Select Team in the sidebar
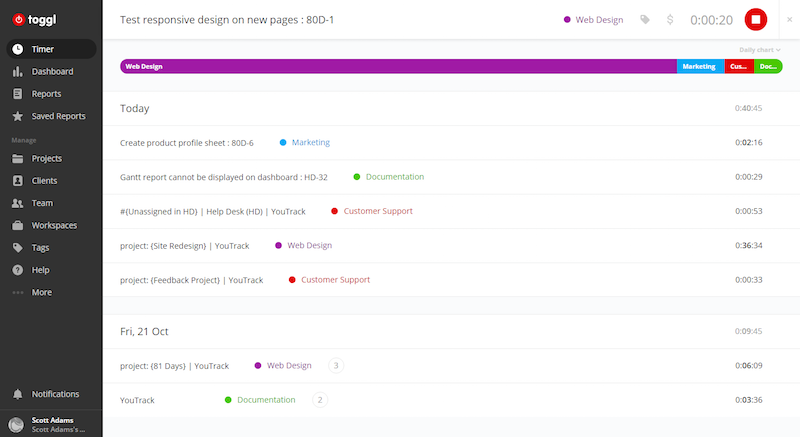Image resolution: width=800 pixels, height=437 pixels. (42, 203)
